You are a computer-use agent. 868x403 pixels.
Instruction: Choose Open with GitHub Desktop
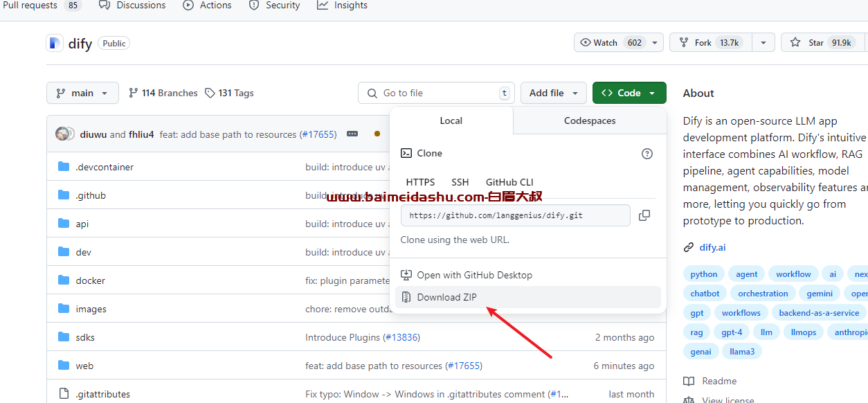(528, 275)
